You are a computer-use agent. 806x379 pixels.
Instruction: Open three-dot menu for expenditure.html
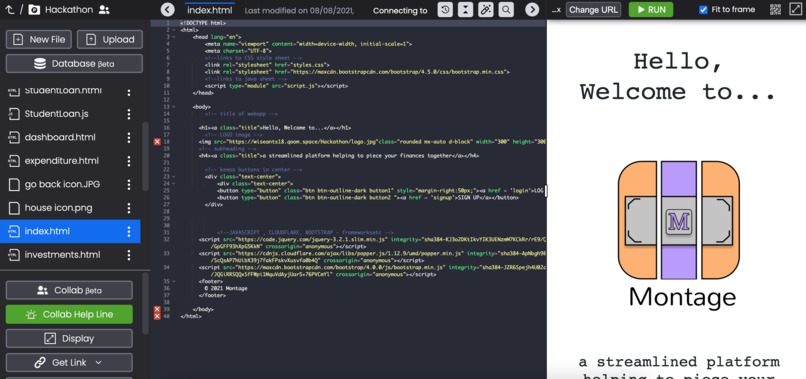click(129, 161)
